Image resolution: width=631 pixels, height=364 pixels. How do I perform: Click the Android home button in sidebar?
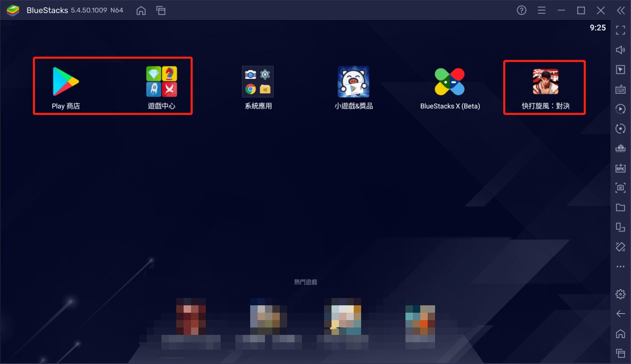(621, 333)
